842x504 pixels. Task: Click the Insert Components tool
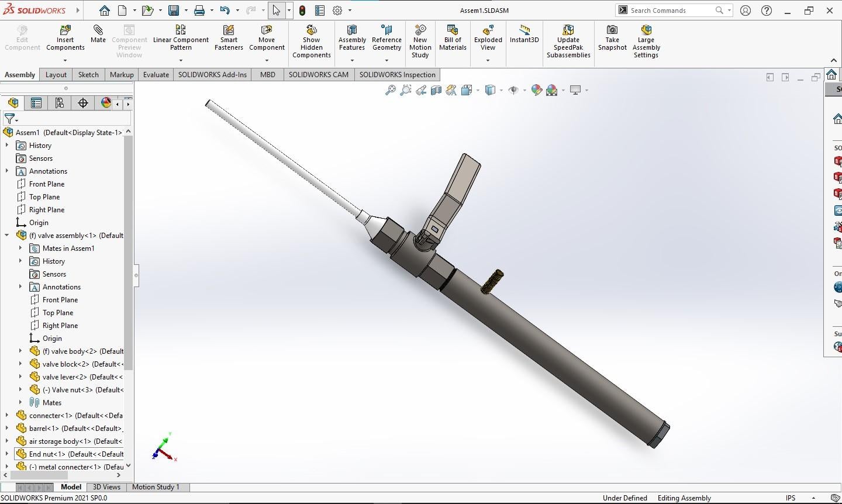point(65,38)
